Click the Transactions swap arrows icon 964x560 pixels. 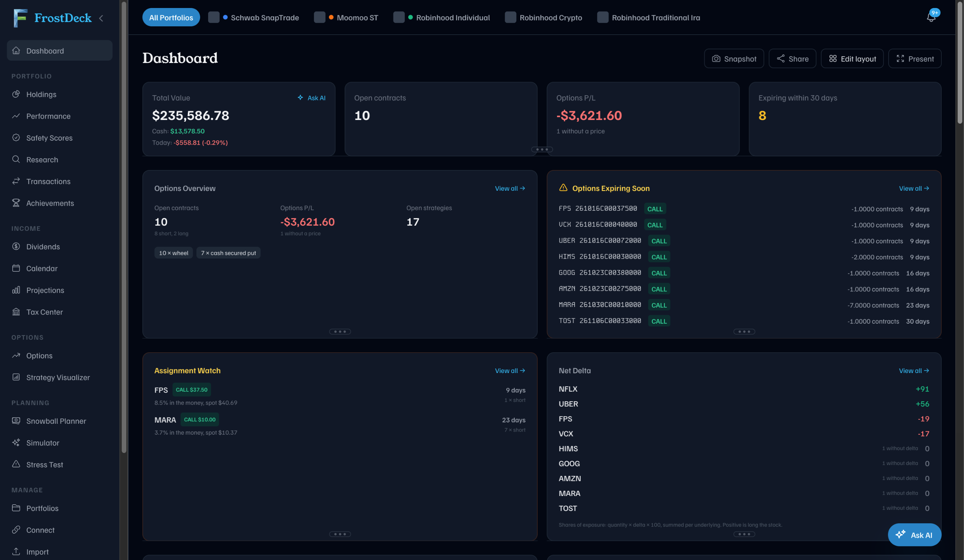click(x=16, y=181)
